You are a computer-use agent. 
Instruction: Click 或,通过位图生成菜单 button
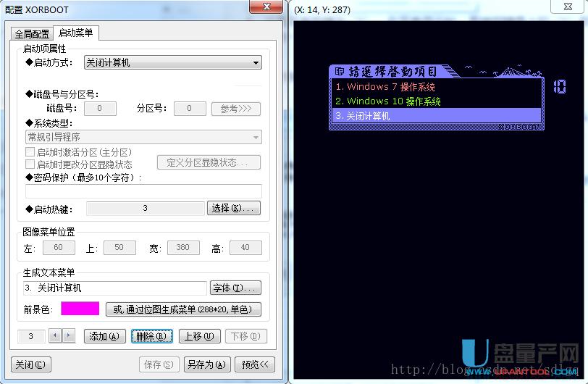pyautogui.click(x=183, y=309)
